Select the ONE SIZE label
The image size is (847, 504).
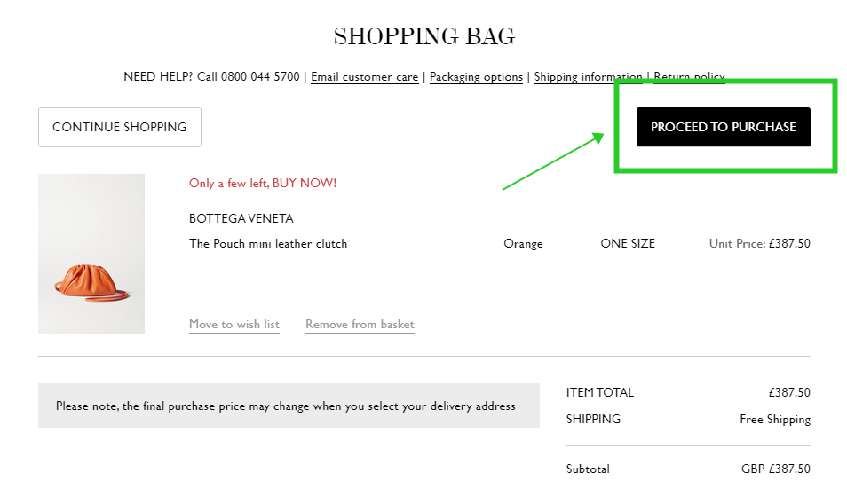[628, 243]
